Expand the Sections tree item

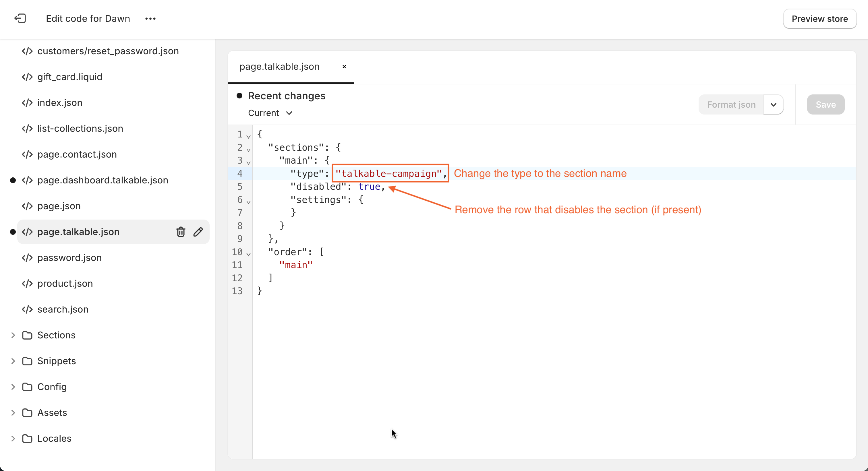(x=13, y=335)
